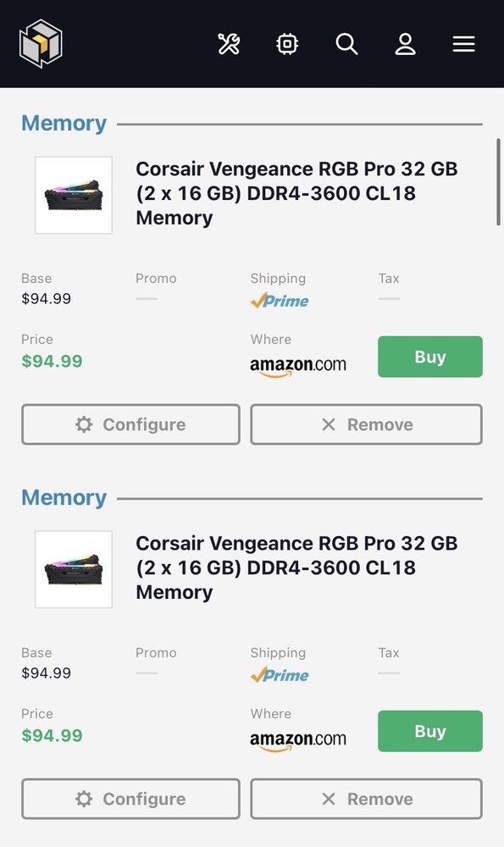Click the Prime shipping badge on the second memory
The height and width of the screenshot is (847, 504).
280,674
